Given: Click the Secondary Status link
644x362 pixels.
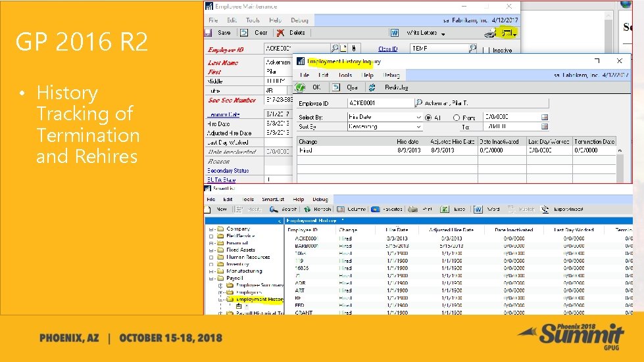Looking at the screenshot, I should [228, 171].
